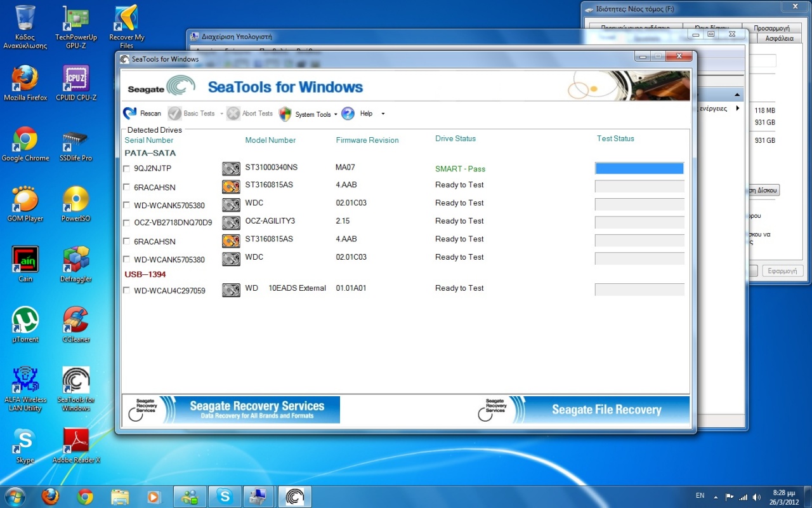Check the box for drive WD-WCAU4C297059
Viewport: 812px width, 508px height.
click(x=126, y=291)
